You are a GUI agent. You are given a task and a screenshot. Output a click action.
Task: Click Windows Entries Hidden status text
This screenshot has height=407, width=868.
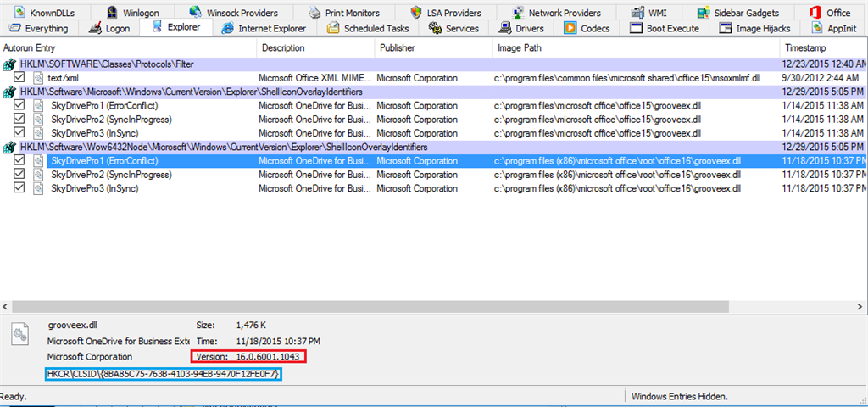pyautogui.click(x=679, y=397)
